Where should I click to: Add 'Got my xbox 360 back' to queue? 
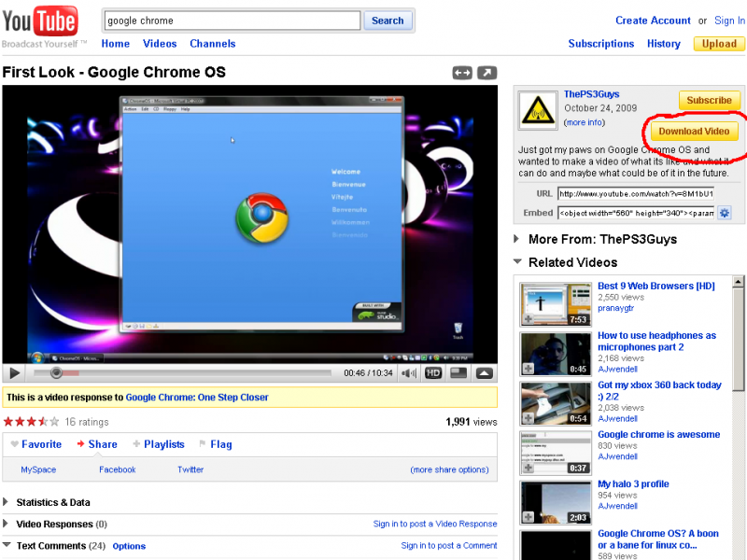click(x=529, y=418)
